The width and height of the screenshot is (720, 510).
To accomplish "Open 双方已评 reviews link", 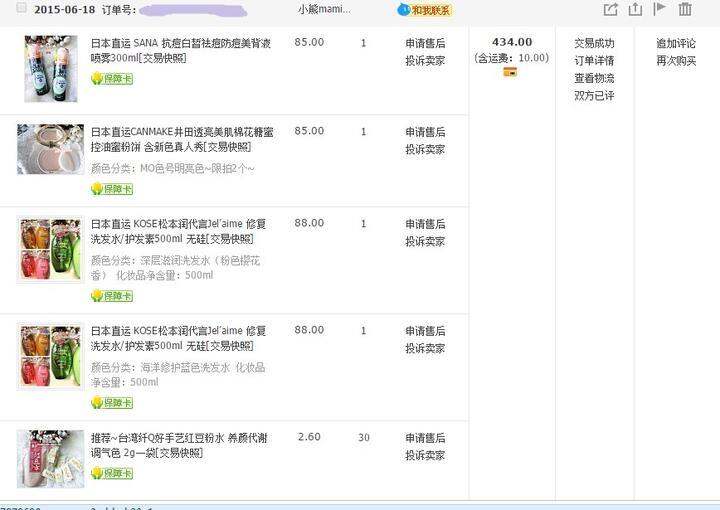I will (594, 95).
